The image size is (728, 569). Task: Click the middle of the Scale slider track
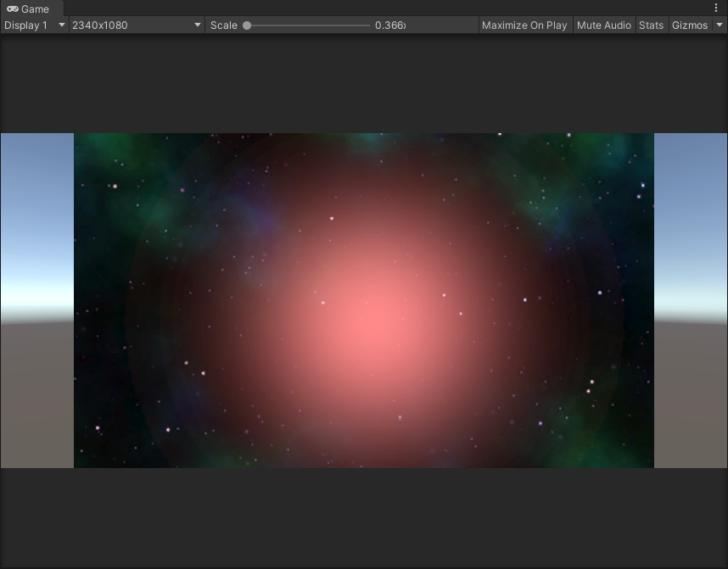(308, 25)
